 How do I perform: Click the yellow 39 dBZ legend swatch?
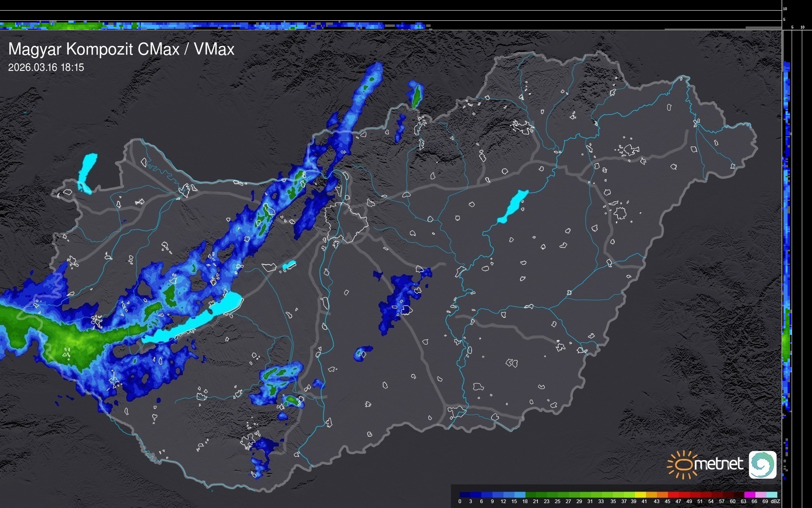(x=641, y=495)
